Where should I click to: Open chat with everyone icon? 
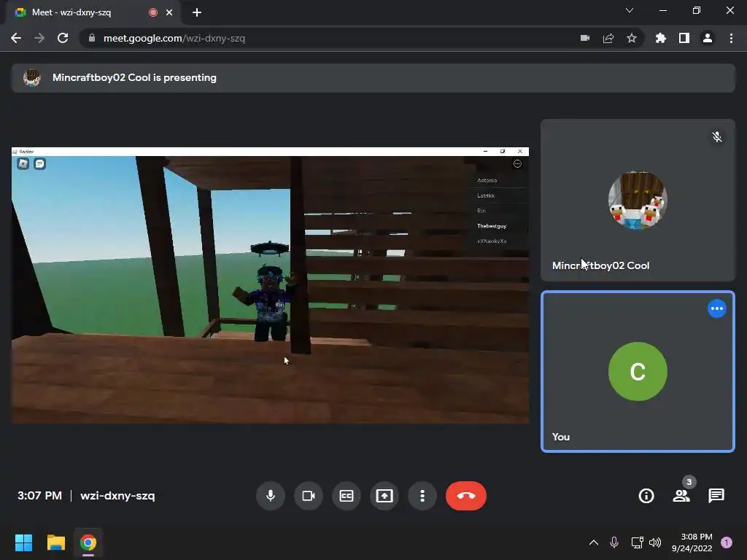pos(716,496)
